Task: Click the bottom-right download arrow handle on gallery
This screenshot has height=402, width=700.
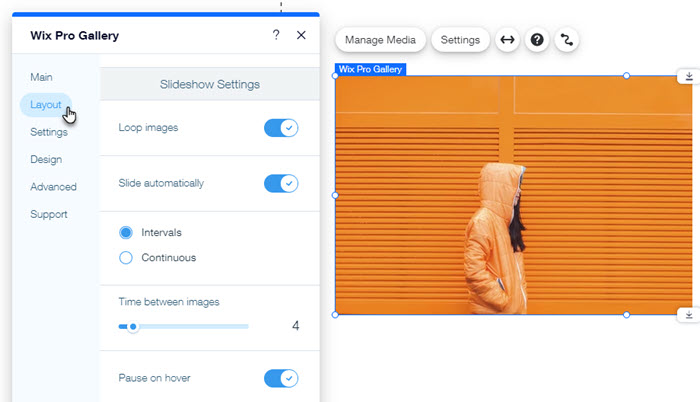Action: point(689,315)
